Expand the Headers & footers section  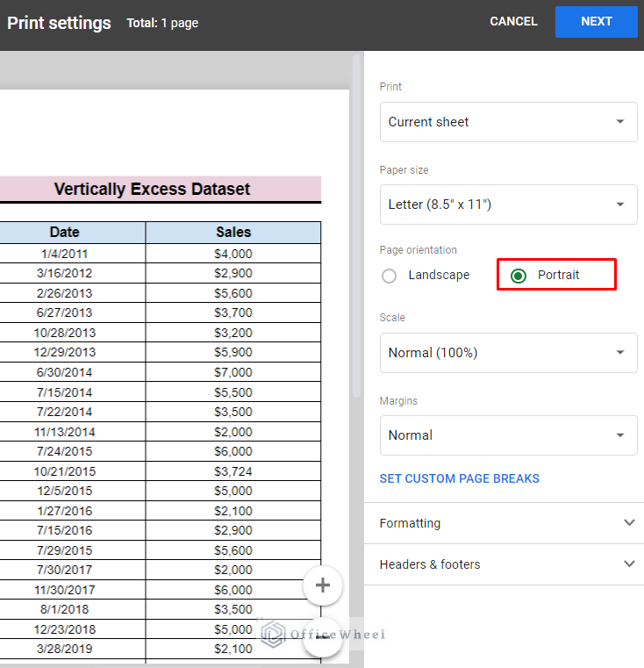pos(504,564)
